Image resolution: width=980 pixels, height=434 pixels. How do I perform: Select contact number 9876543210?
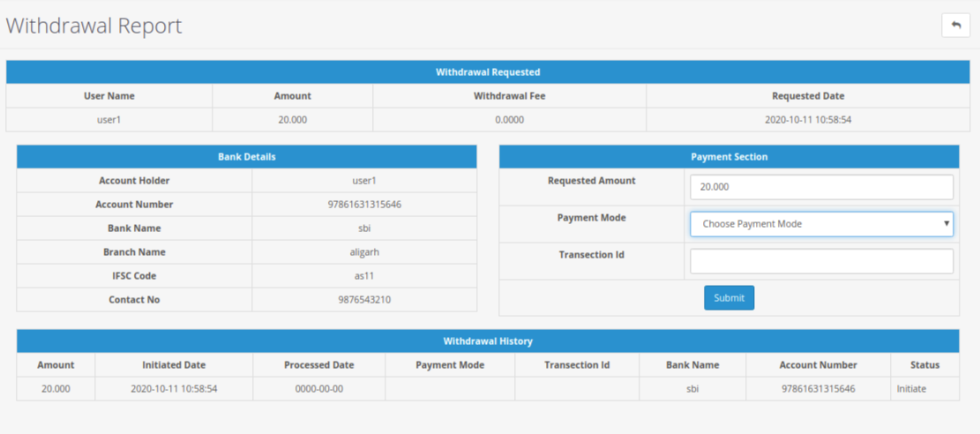[x=364, y=300]
